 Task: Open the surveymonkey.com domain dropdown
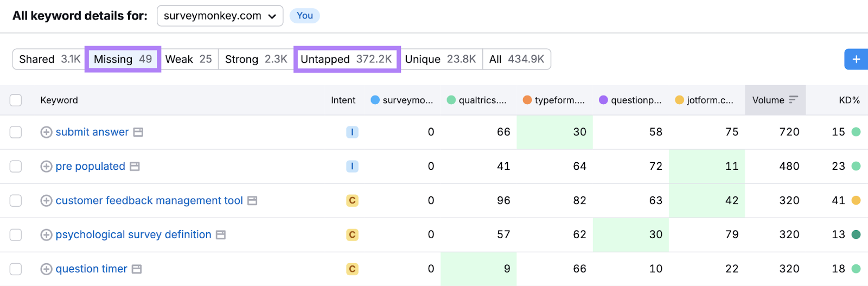coord(220,16)
